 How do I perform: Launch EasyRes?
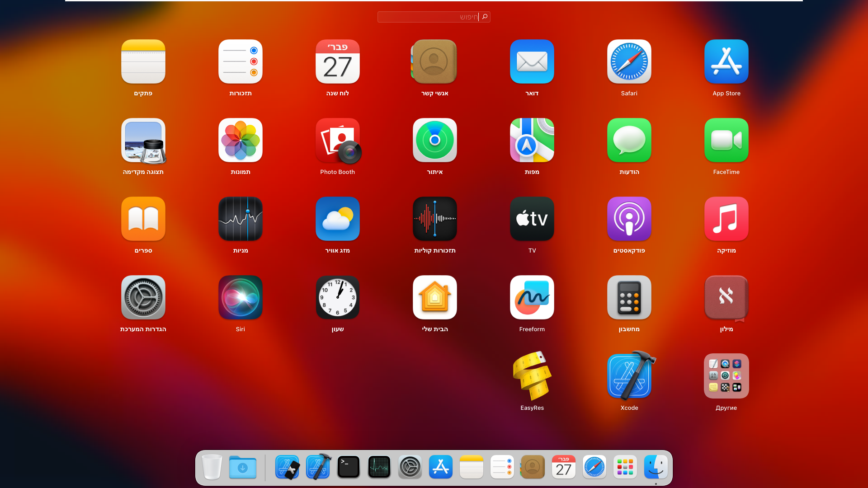click(532, 376)
